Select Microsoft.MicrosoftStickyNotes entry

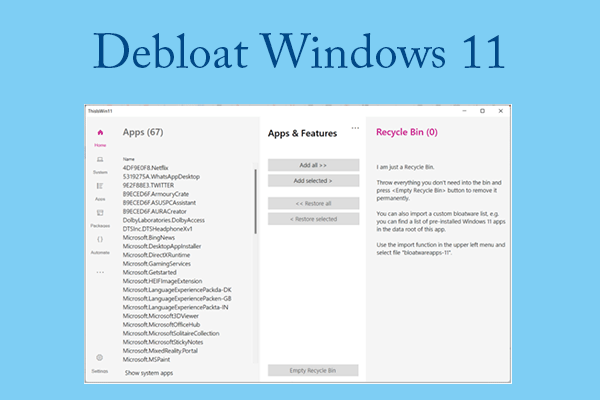[x=163, y=342]
